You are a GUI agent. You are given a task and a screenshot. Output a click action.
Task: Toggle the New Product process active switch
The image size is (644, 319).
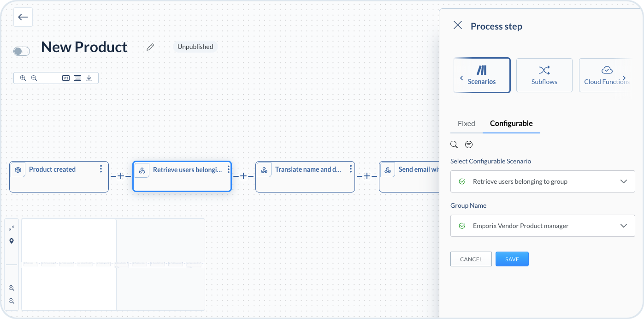tap(22, 51)
